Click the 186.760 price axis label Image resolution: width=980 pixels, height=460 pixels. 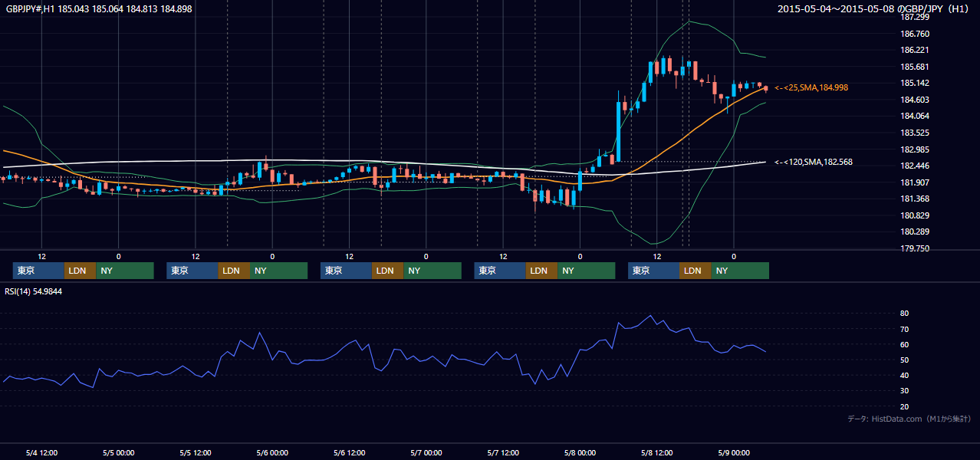click(x=915, y=34)
